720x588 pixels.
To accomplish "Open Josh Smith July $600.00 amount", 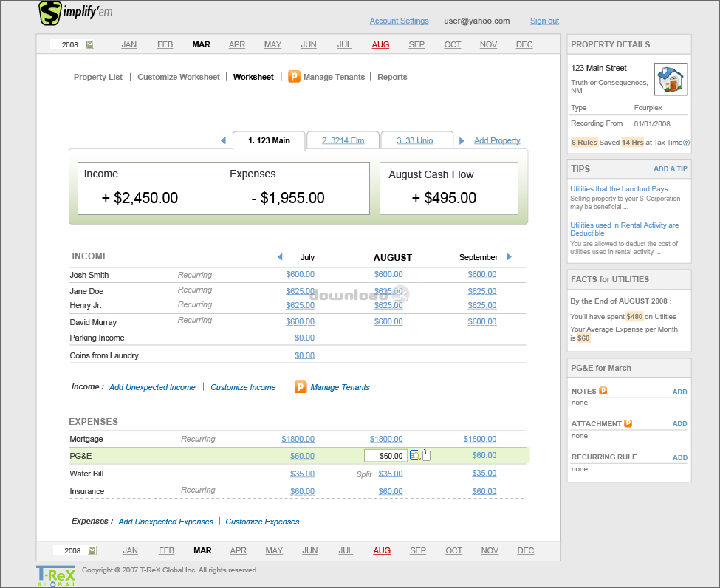I will [x=301, y=274].
